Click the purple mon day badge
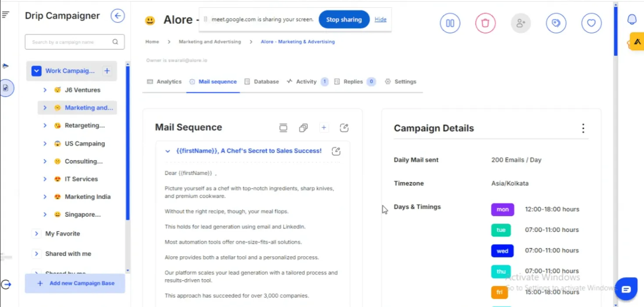Screen dimensions: 644x307 [x=502, y=209]
